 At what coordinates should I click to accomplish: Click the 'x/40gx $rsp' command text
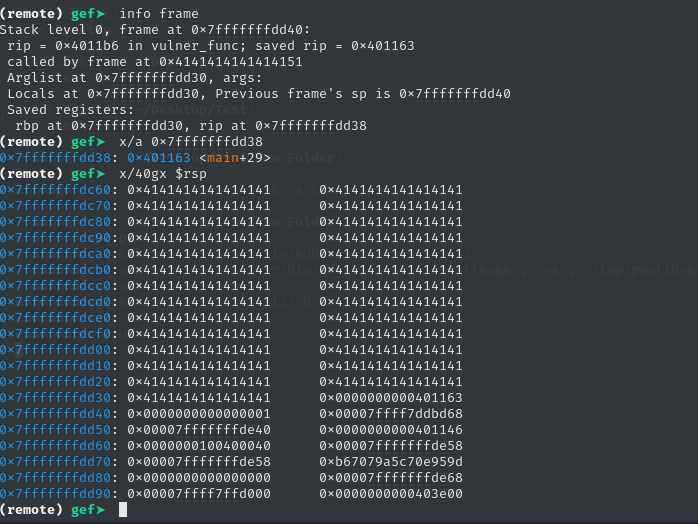(x=163, y=174)
